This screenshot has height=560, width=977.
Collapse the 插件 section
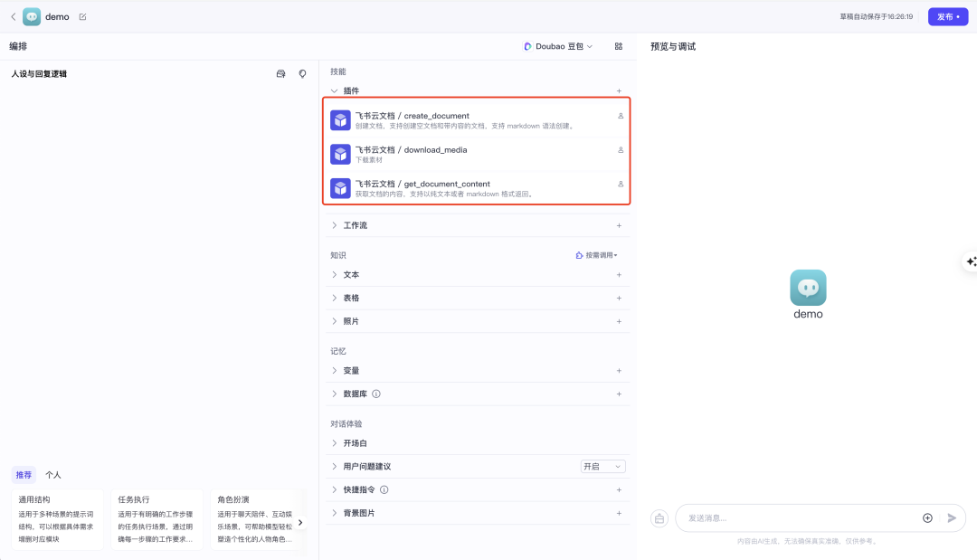coord(335,91)
